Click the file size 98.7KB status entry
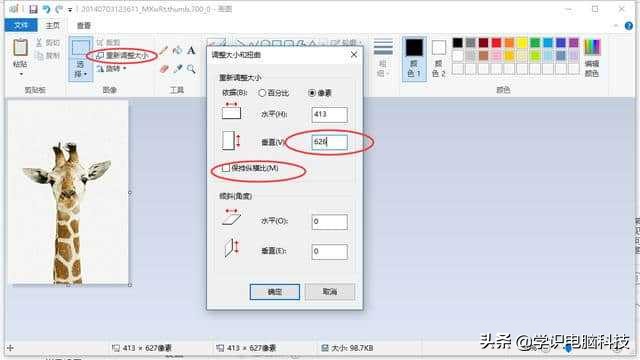Screen dimensions: 640x360 point(347,348)
